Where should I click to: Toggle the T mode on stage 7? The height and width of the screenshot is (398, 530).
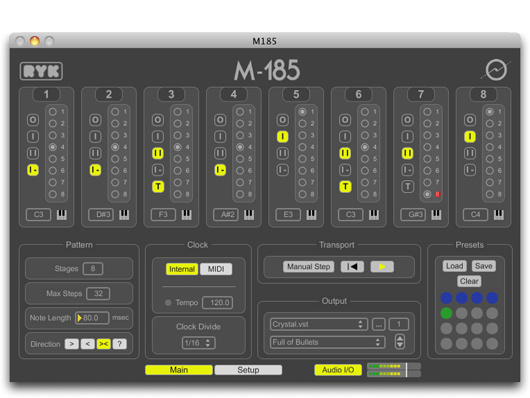(x=408, y=186)
